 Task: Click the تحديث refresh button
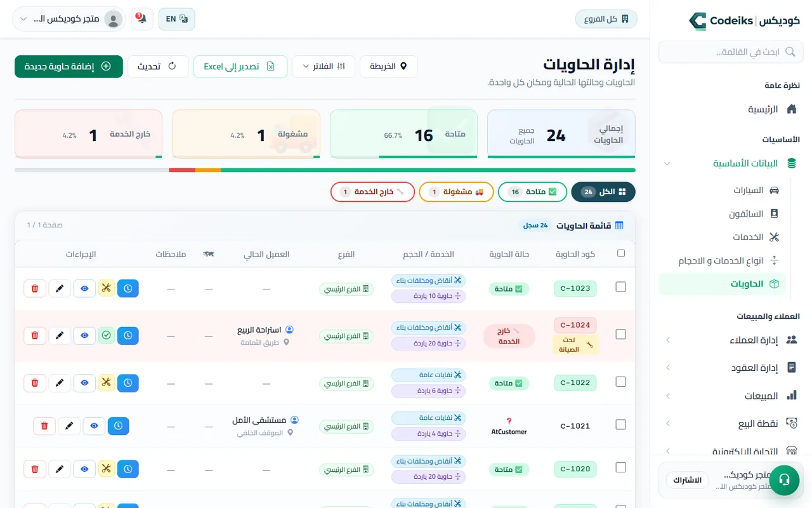(x=158, y=67)
